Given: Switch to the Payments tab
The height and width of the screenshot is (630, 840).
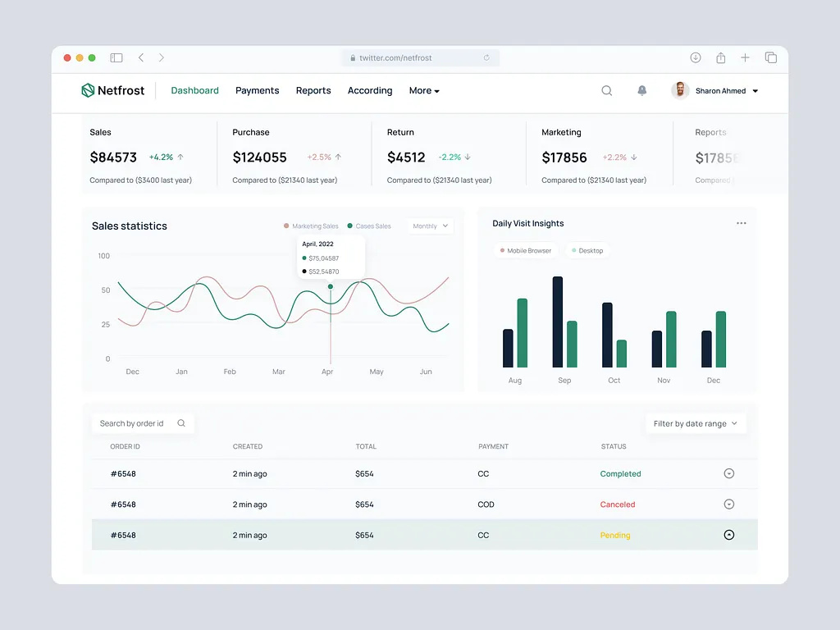Looking at the screenshot, I should [x=257, y=90].
